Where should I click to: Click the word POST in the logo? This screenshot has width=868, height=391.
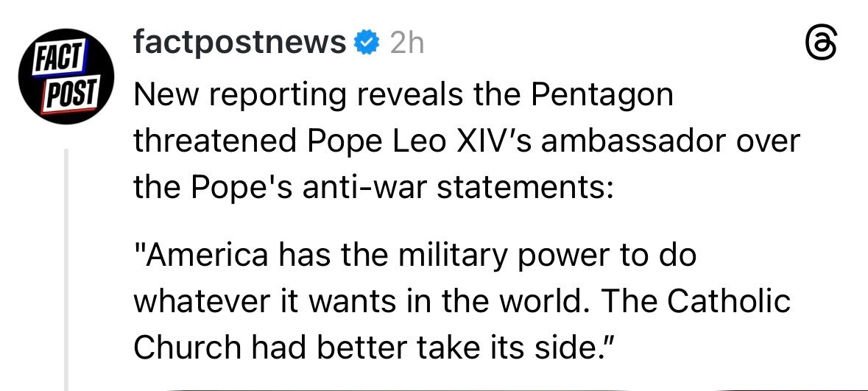pyautogui.click(x=69, y=95)
